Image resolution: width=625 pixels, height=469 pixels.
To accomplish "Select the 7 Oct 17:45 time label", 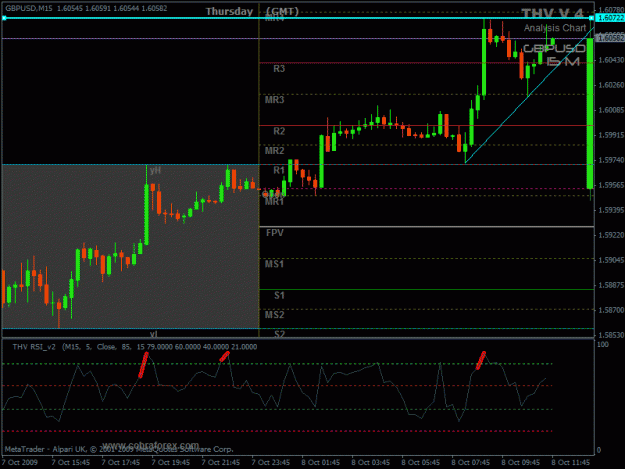I will (x=120, y=463).
